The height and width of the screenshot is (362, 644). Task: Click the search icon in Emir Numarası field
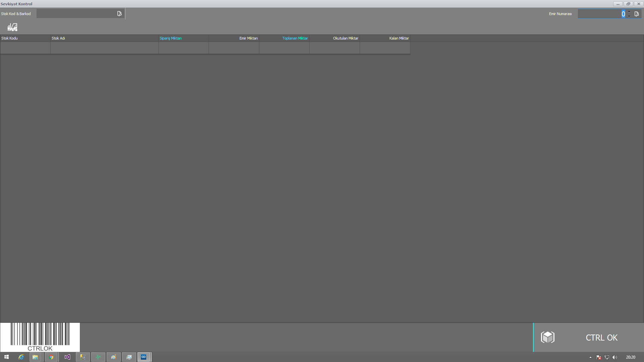[x=637, y=14]
